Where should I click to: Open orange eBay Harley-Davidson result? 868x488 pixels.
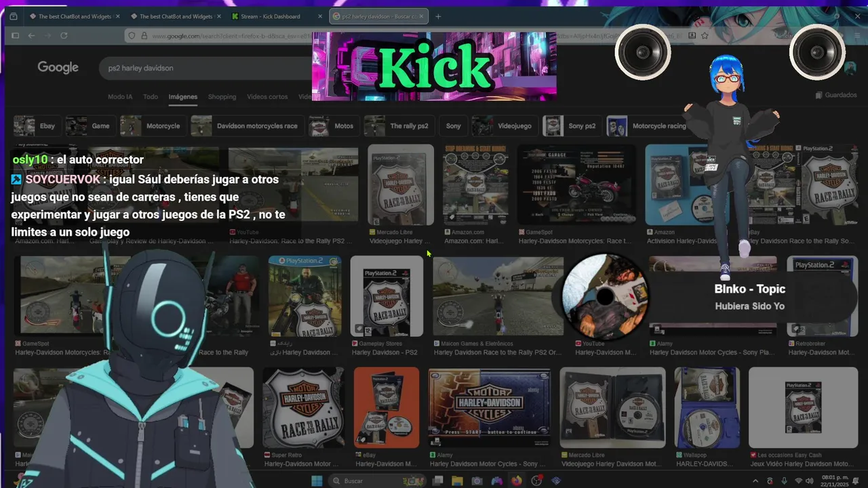pos(387,407)
